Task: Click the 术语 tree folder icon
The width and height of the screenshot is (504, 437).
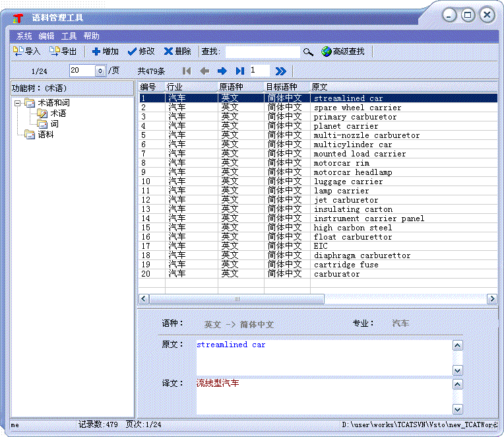Action: pos(42,114)
